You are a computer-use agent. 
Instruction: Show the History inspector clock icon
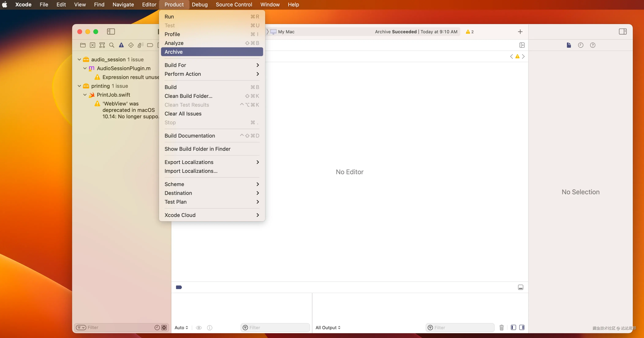(x=580, y=45)
